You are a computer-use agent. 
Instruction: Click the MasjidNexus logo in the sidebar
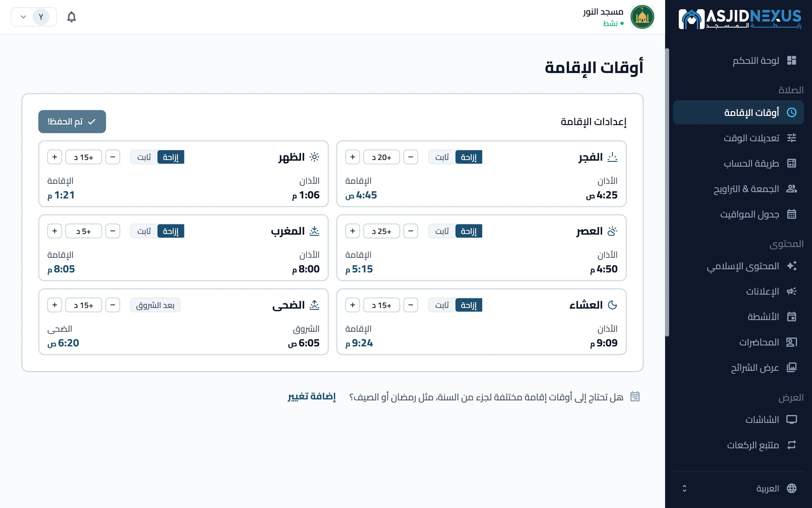coord(740,19)
